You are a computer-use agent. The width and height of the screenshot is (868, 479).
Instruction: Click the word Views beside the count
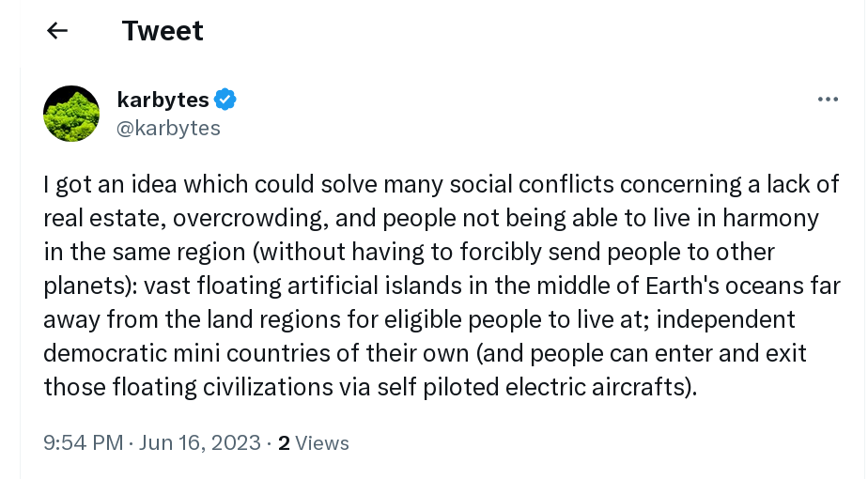click(322, 443)
